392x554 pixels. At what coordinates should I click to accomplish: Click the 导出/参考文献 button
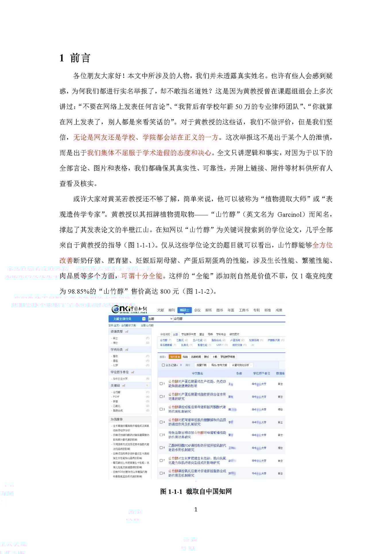(219, 365)
